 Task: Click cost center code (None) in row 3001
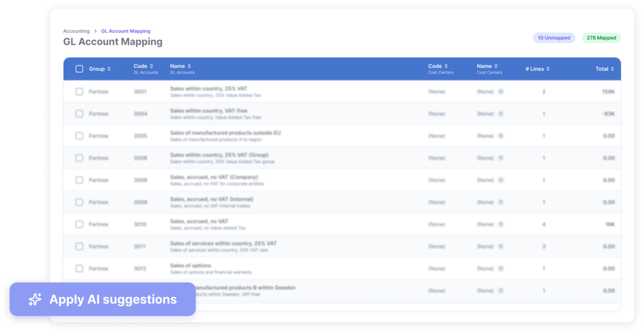click(x=436, y=92)
